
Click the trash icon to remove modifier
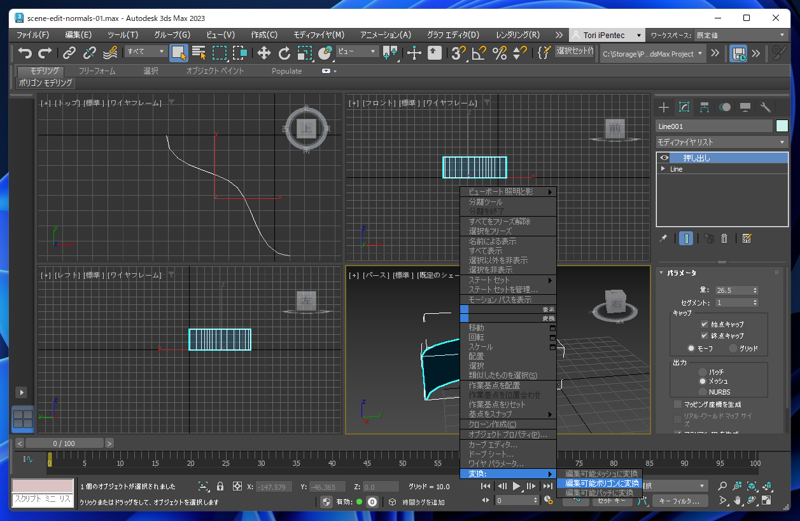pos(725,239)
